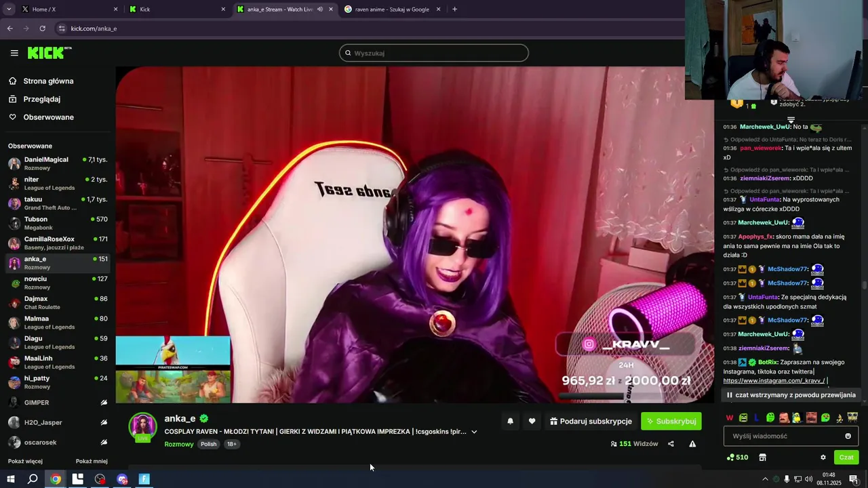This screenshot has height=488, width=868.
Task: Insert the blue L emote
Action: pos(756,418)
